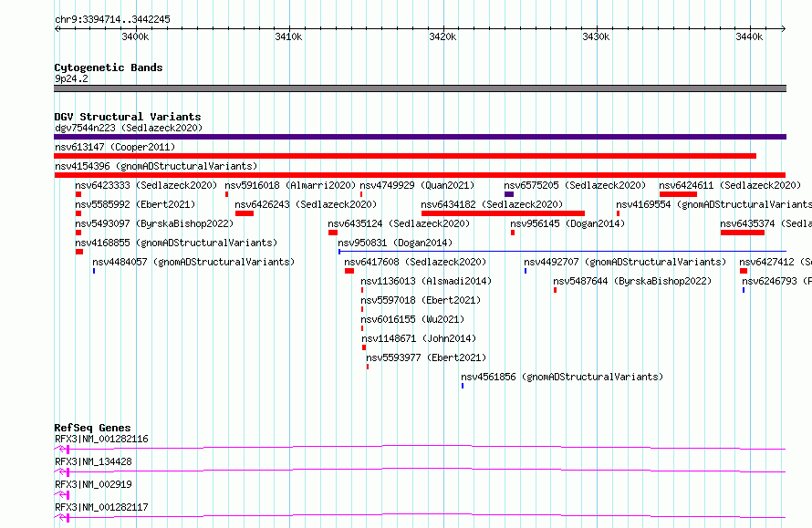Click the 3420k ruler position
The width and height of the screenshot is (812, 528).
click(442, 36)
